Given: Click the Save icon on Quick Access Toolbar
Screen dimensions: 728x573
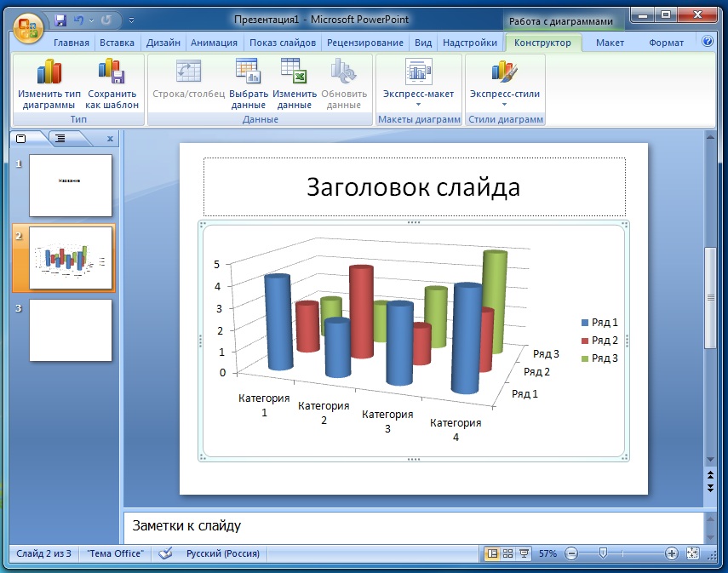Looking at the screenshot, I should click(x=60, y=19).
